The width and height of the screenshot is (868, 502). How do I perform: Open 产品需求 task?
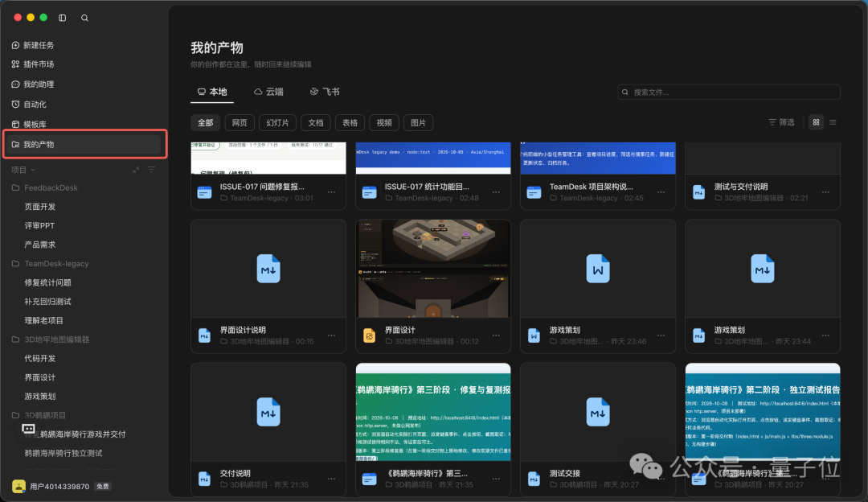pos(40,245)
